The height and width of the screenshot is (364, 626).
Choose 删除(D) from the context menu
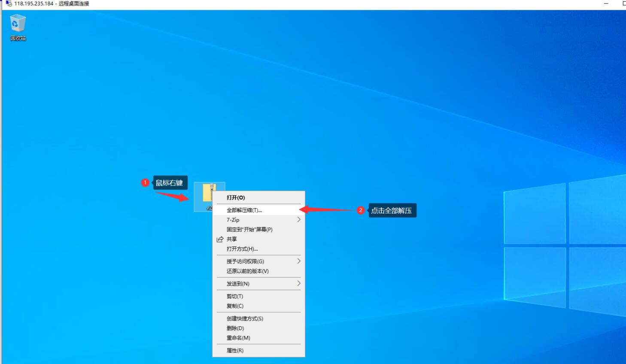tap(258, 328)
